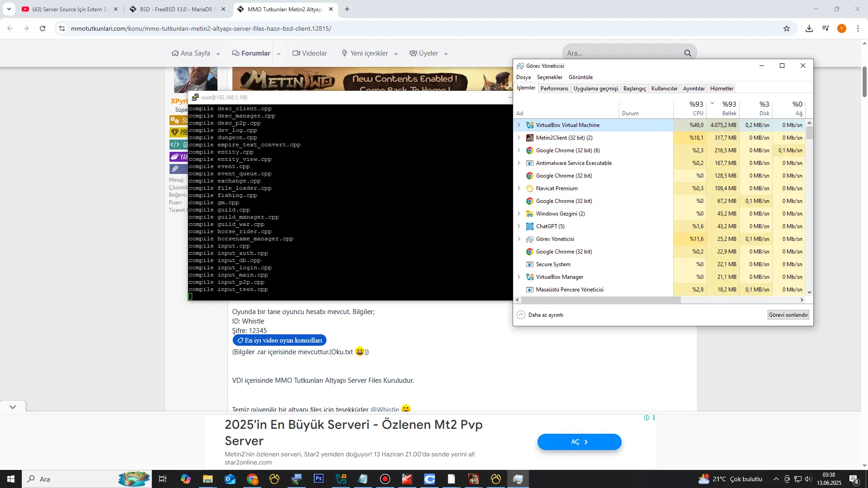
Task: Click the @Whistle user mention
Action: (x=385, y=409)
